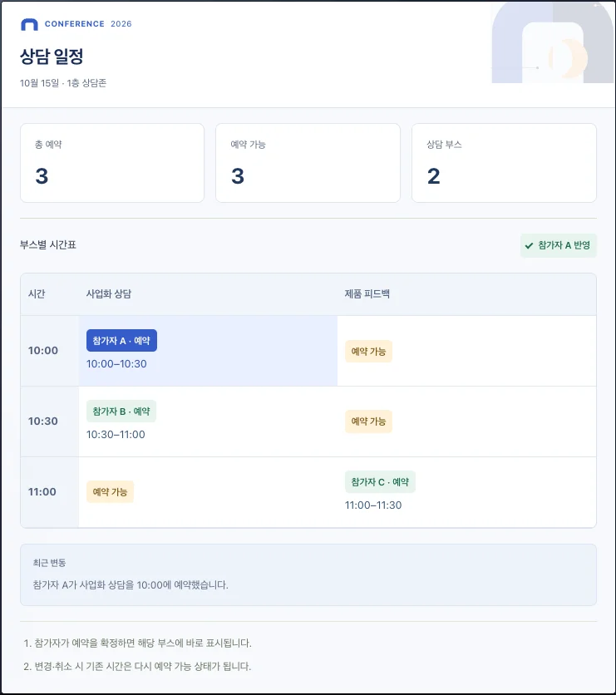The width and height of the screenshot is (616, 695).
Task: Choose 예약 가능 slot at 10:00 for 제품 피드백
Action: click(368, 352)
